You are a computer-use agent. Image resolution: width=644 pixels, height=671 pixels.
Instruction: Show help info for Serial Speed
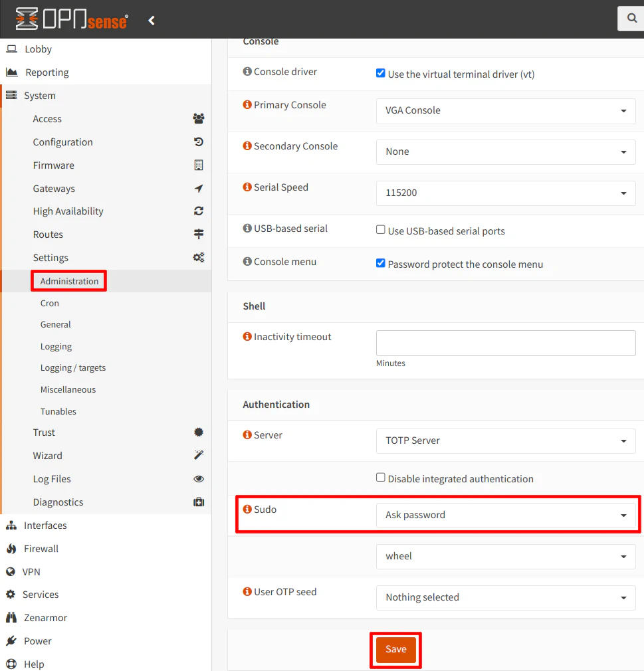click(x=247, y=187)
